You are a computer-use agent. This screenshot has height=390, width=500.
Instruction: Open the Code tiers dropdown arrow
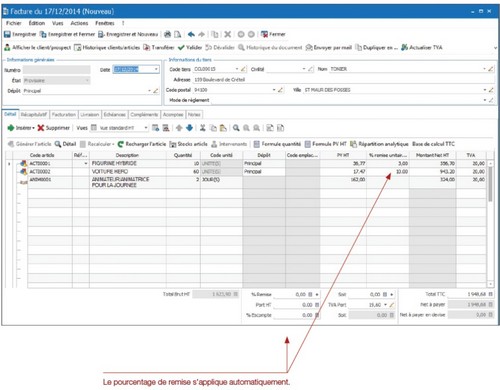237,69
